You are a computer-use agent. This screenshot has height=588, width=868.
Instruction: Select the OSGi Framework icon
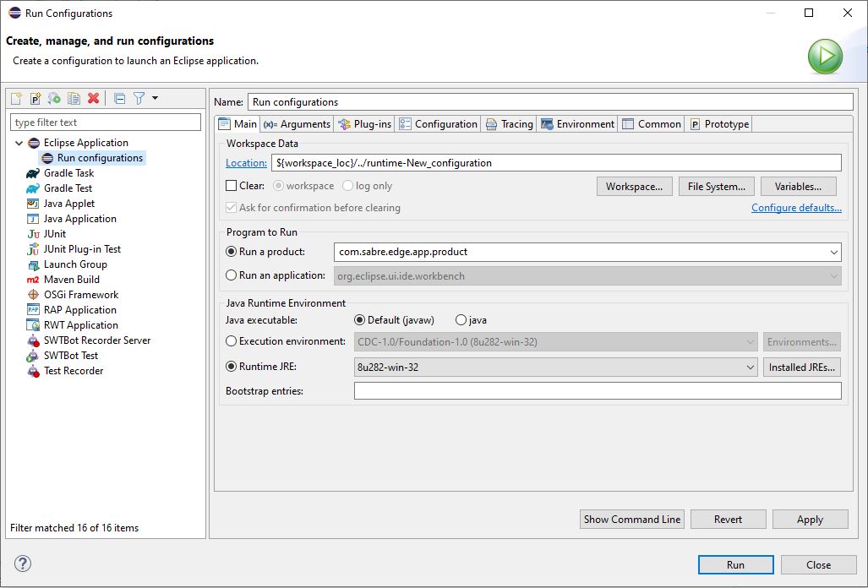tap(33, 295)
